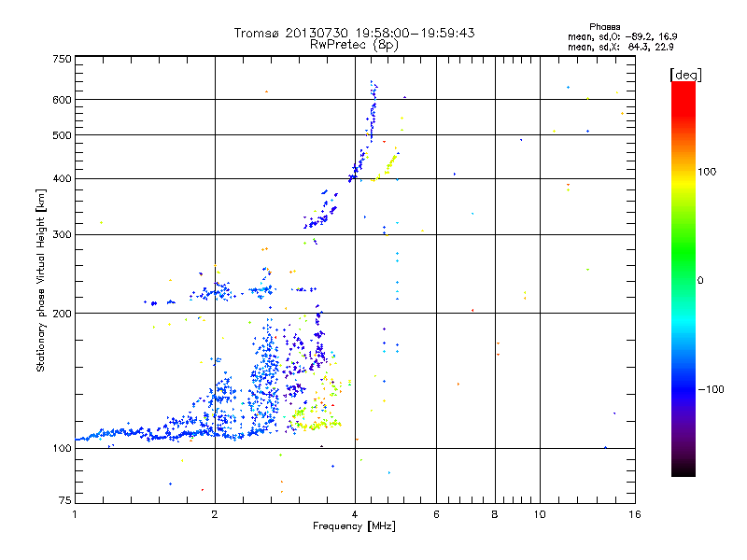Click the y-axis '600' tick label
The width and height of the screenshot is (747, 560).
pos(62,100)
